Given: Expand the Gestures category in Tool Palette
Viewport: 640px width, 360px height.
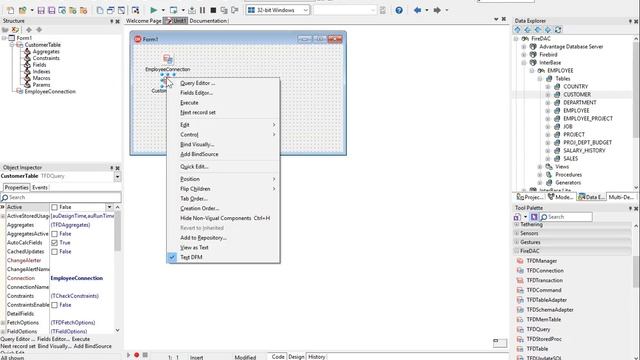Looking at the screenshot, I should point(517,242).
